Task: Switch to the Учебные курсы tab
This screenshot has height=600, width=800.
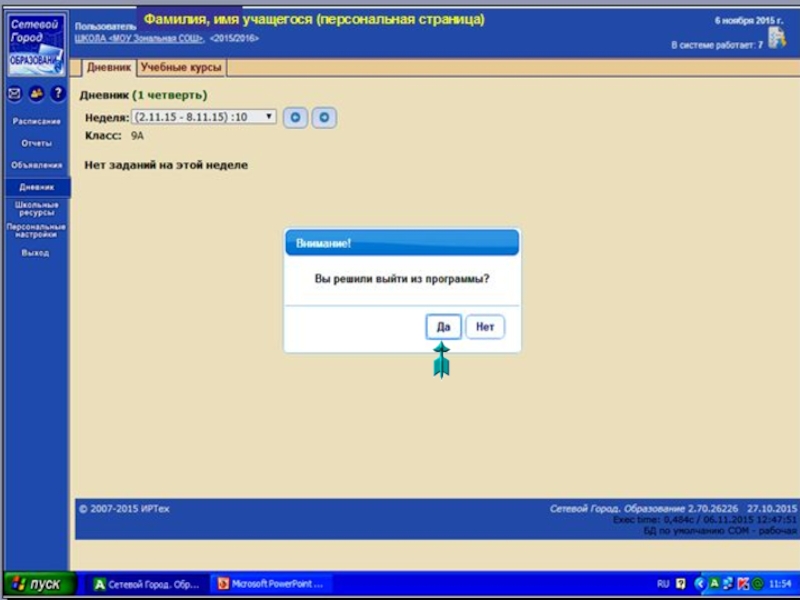Action: (x=180, y=68)
